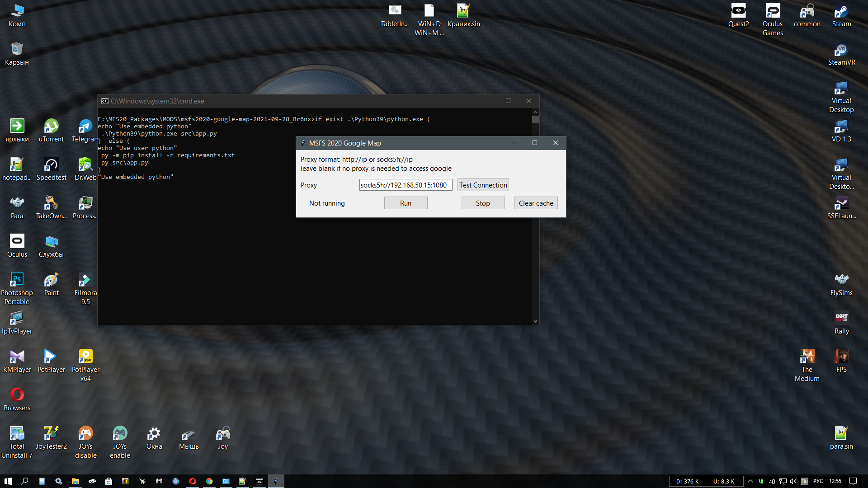The height and width of the screenshot is (488, 868).
Task: Open the KMPlayer desktop shortcut
Action: pyautogui.click(x=17, y=357)
